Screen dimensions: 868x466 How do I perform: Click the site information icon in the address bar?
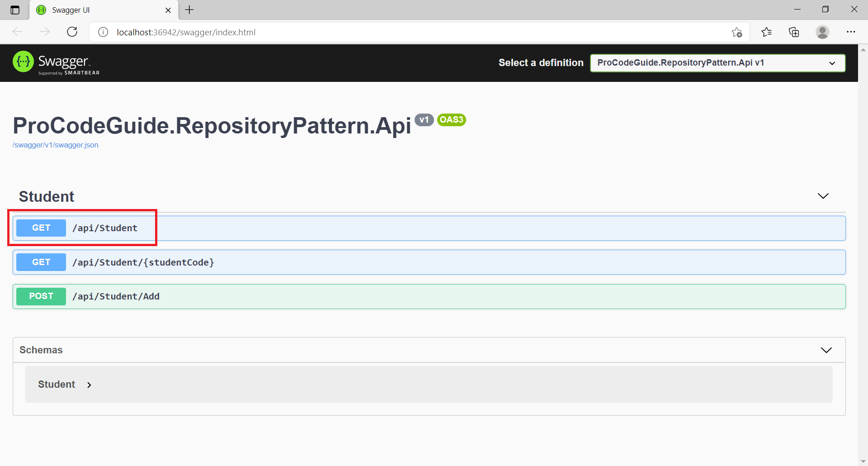click(103, 32)
